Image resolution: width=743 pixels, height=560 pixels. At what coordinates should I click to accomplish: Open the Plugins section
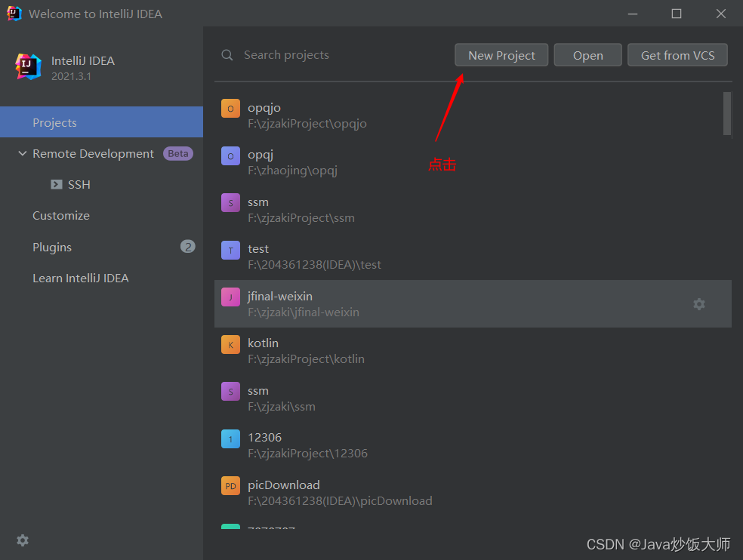pos(52,247)
